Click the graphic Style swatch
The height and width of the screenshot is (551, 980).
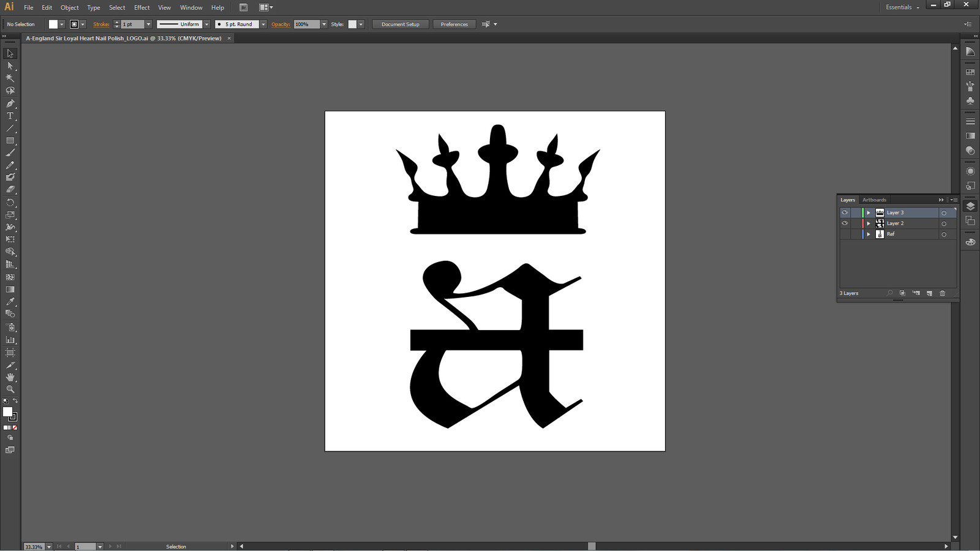tap(352, 24)
